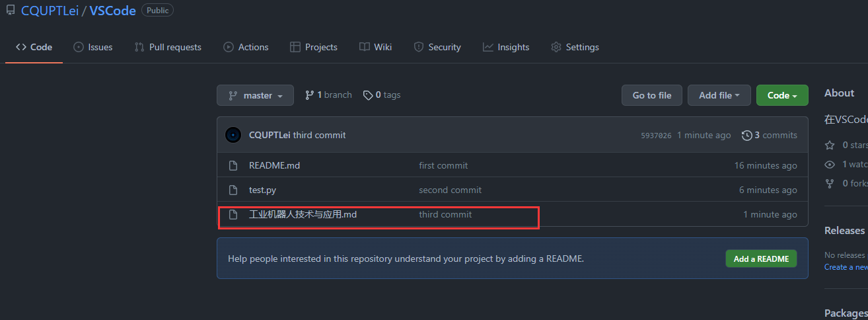Open CQUPTLei author link in commit header
The height and width of the screenshot is (320, 868).
(270, 135)
